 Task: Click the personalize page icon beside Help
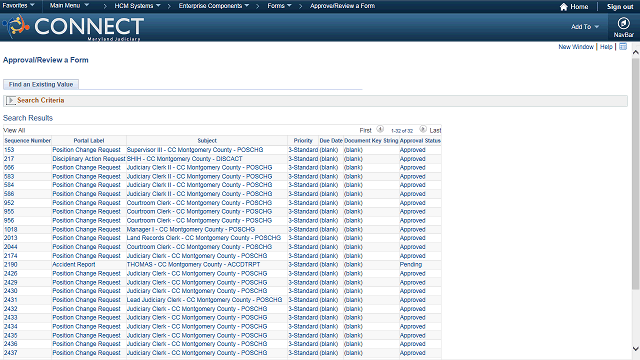click(623, 47)
